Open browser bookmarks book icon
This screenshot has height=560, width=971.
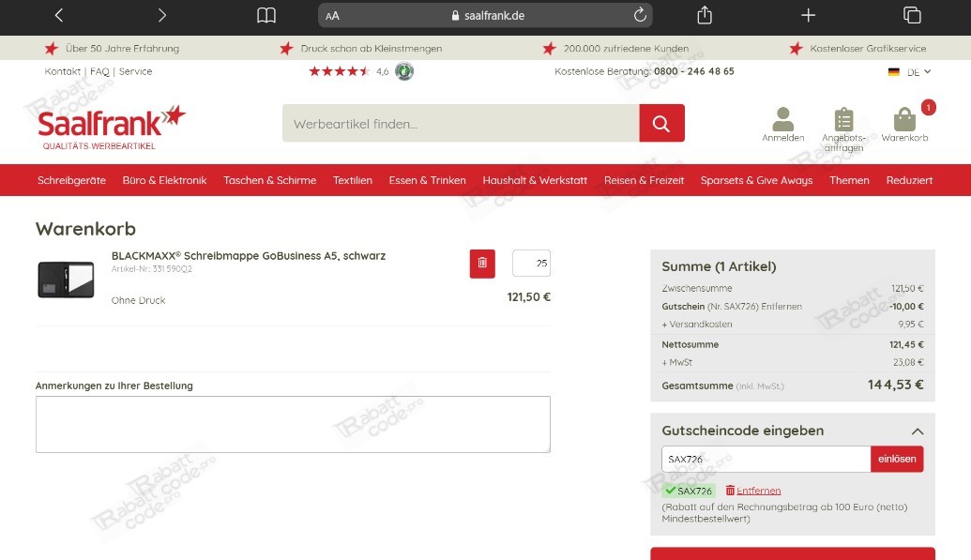pos(266,15)
